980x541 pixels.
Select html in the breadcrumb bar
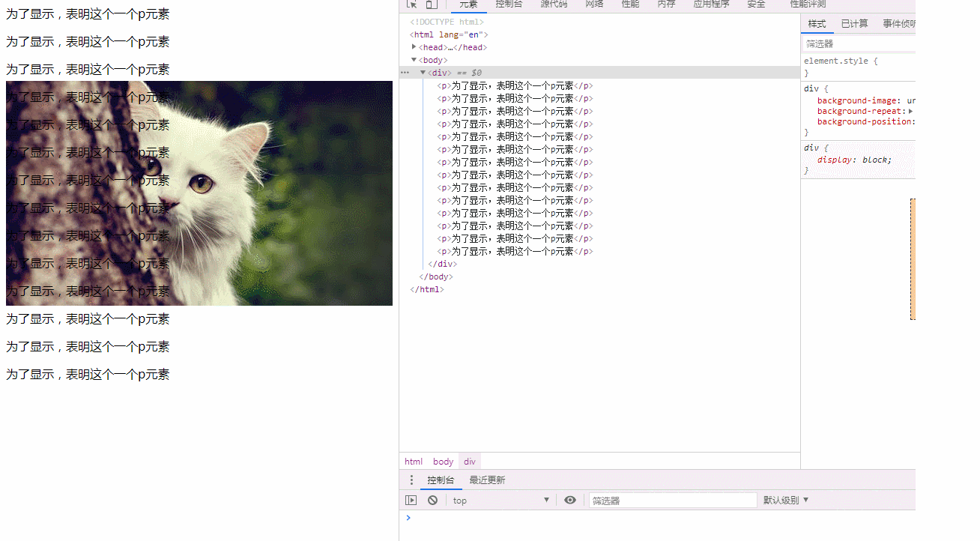click(414, 461)
